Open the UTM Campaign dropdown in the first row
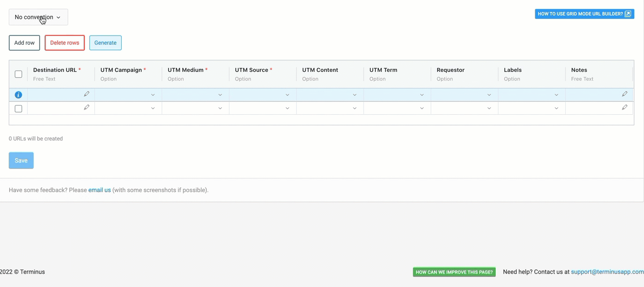644x287 pixels. 152,94
